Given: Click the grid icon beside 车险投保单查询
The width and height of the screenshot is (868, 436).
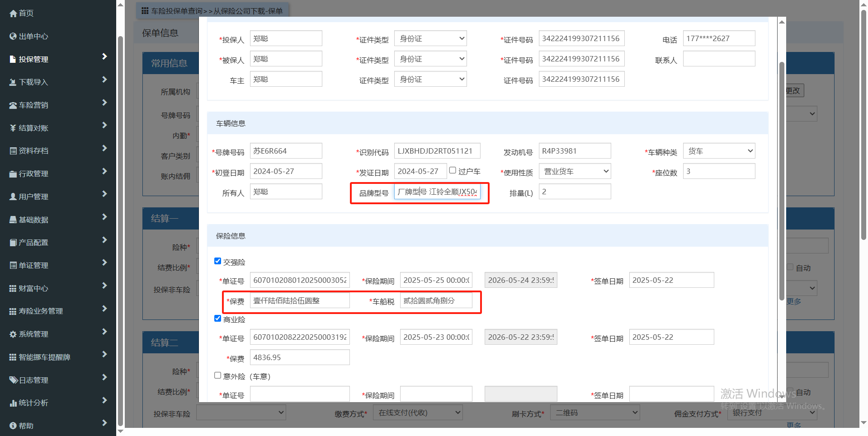Looking at the screenshot, I should (145, 10).
